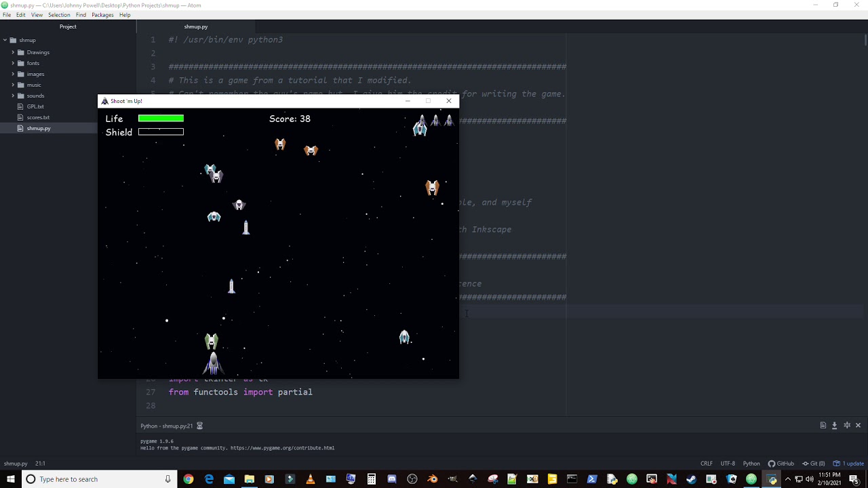Collapse the shmup root folder
The height and width of the screenshot is (488, 868).
click(x=5, y=40)
